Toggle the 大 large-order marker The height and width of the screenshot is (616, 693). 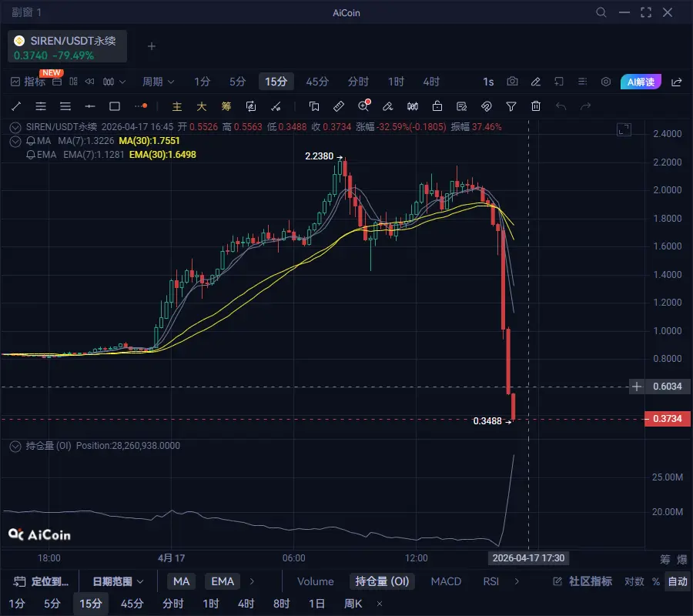coord(202,106)
